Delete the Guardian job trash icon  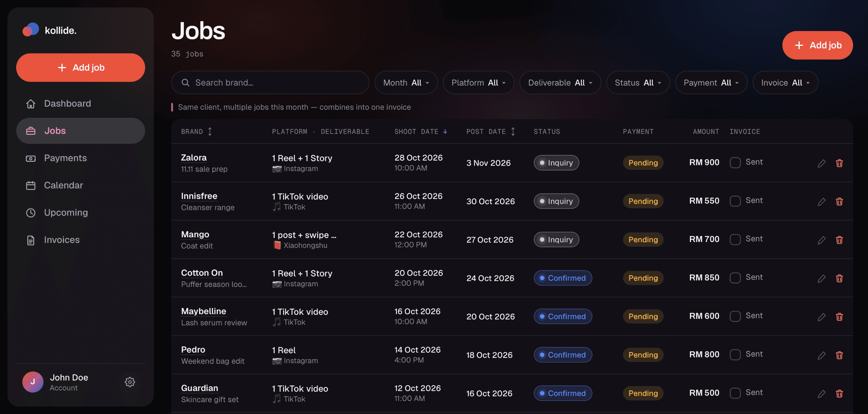[x=839, y=394]
